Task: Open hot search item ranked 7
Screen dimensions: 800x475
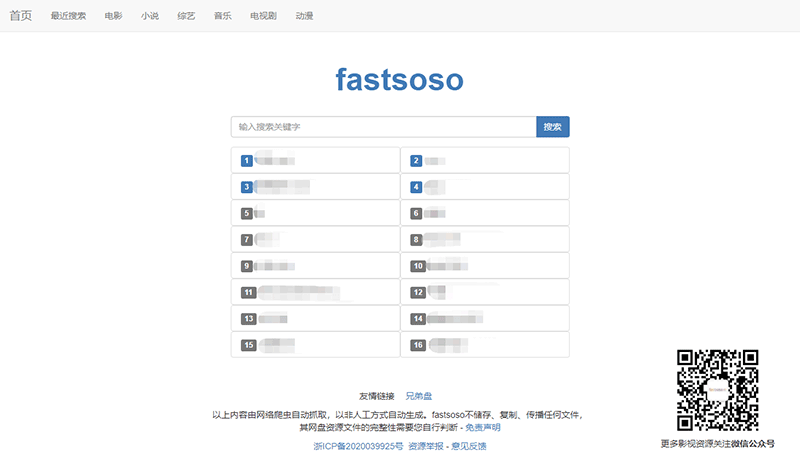Action: point(315,239)
